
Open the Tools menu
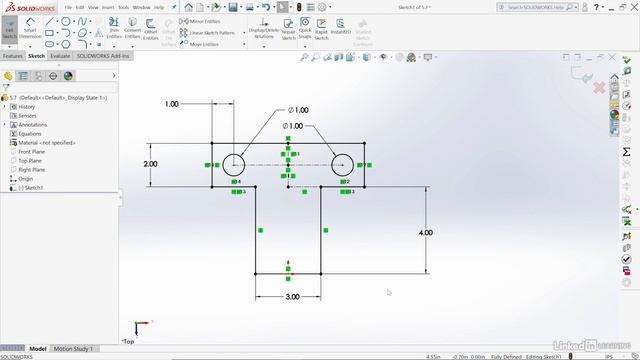(x=123, y=7)
